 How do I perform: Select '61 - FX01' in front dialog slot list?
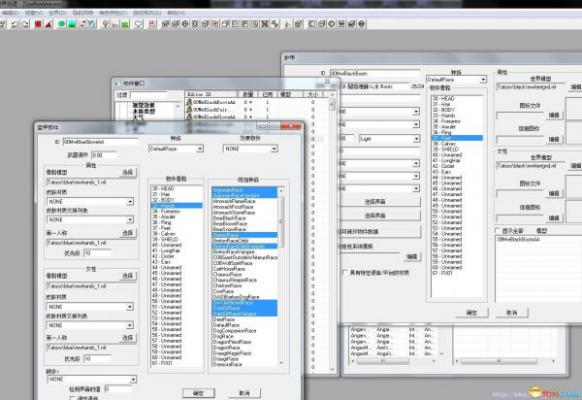pyautogui.click(x=177, y=363)
